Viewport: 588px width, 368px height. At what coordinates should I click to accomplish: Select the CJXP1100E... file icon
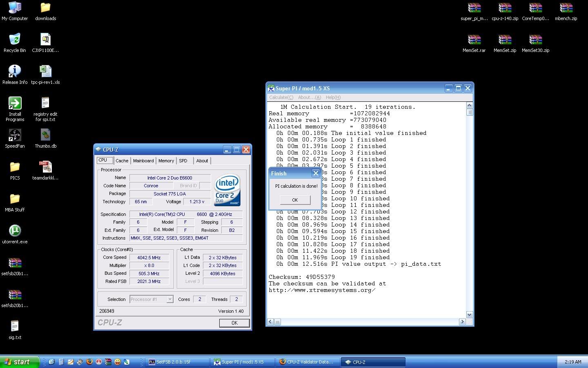(x=45, y=43)
